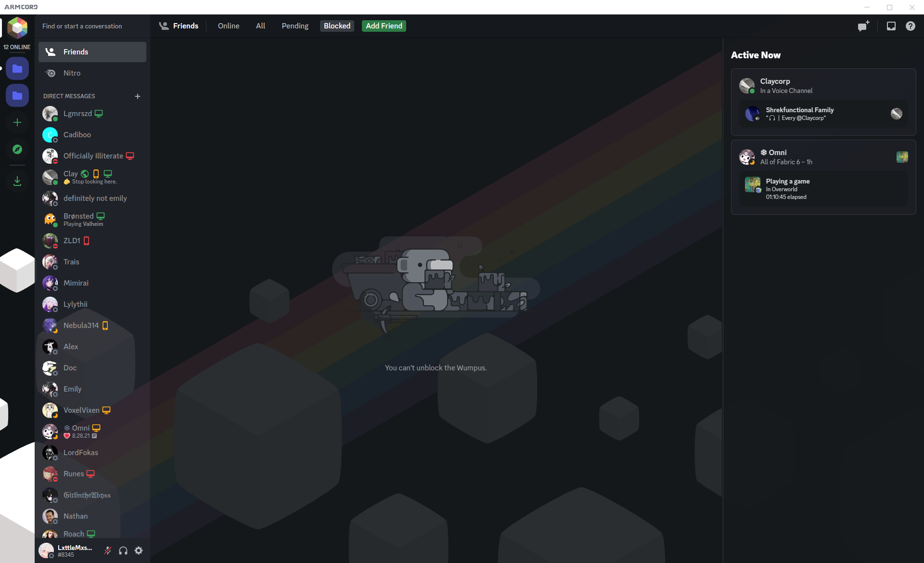
Task: Switch to the Pending tab
Action: click(295, 26)
